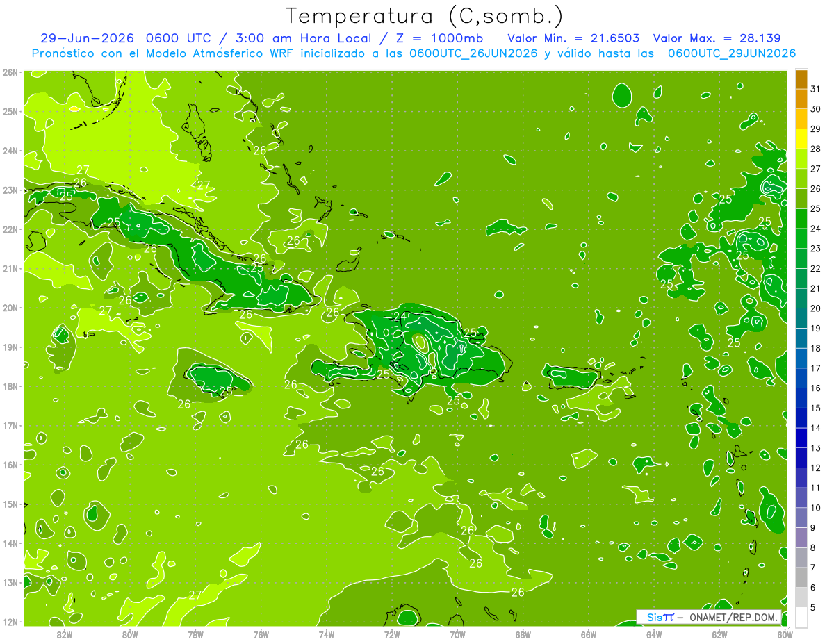Click the "24N" latitude label
Screen dimensions: 834x644
point(10,151)
